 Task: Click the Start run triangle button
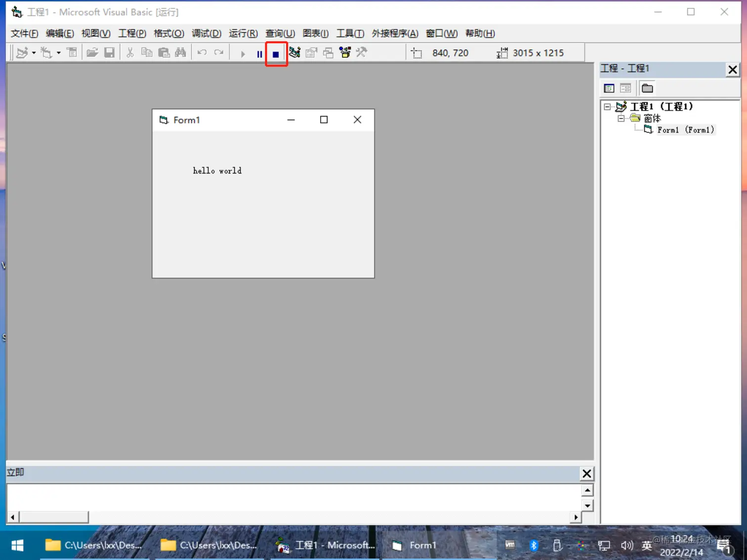(243, 53)
